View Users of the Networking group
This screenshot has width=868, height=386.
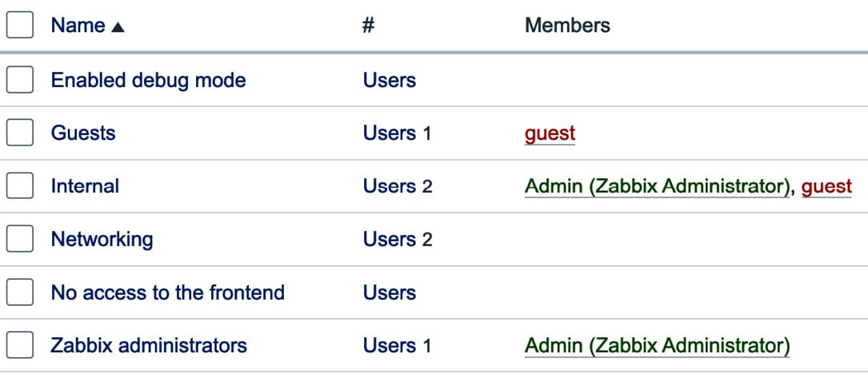pyautogui.click(x=389, y=240)
